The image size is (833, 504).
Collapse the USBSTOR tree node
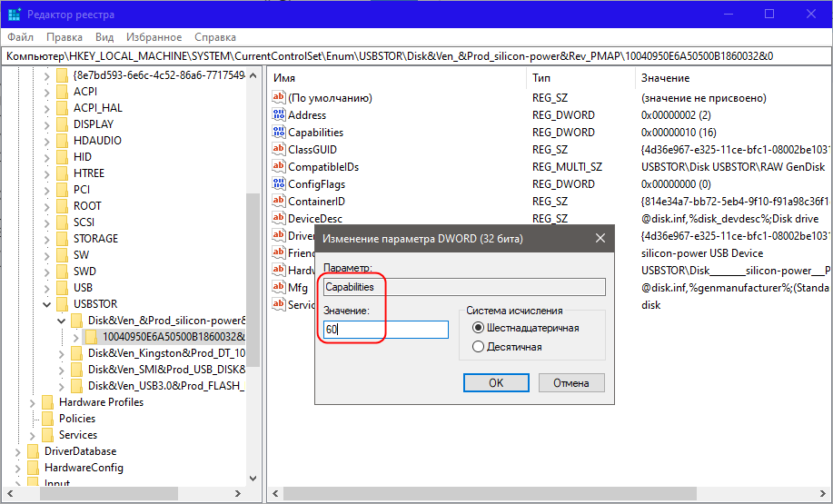click(46, 304)
